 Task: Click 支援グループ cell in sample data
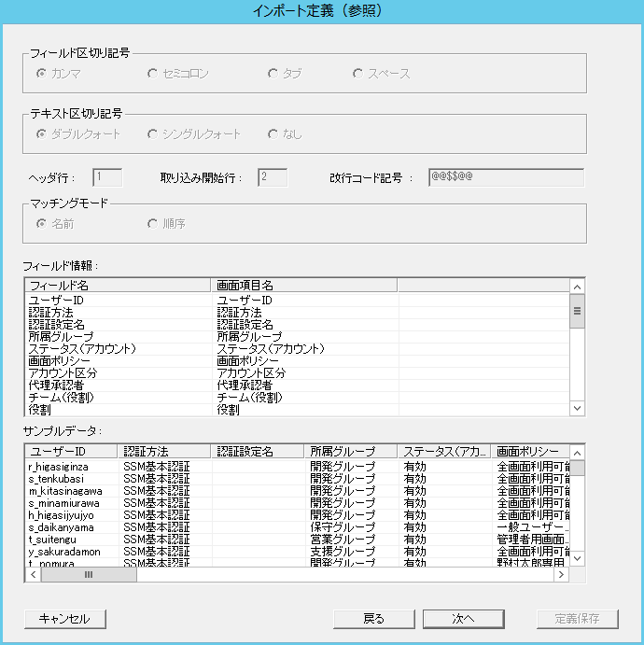tap(343, 552)
